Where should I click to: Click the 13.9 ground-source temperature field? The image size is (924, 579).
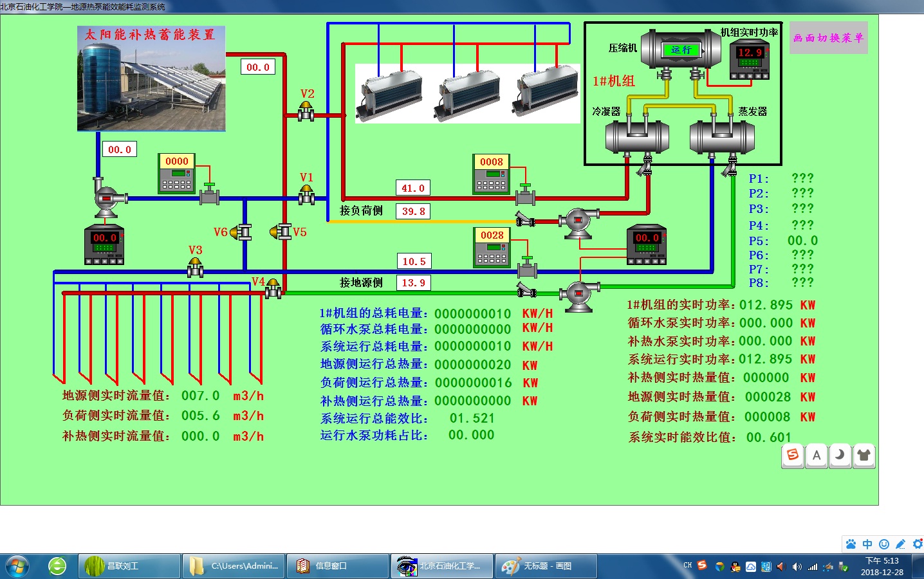pyautogui.click(x=413, y=282)
